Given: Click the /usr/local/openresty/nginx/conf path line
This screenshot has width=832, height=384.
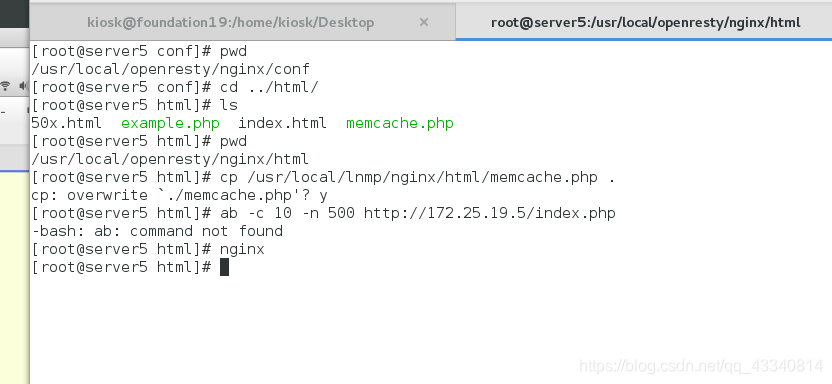Looking at the screenshot, I should 170,69.
